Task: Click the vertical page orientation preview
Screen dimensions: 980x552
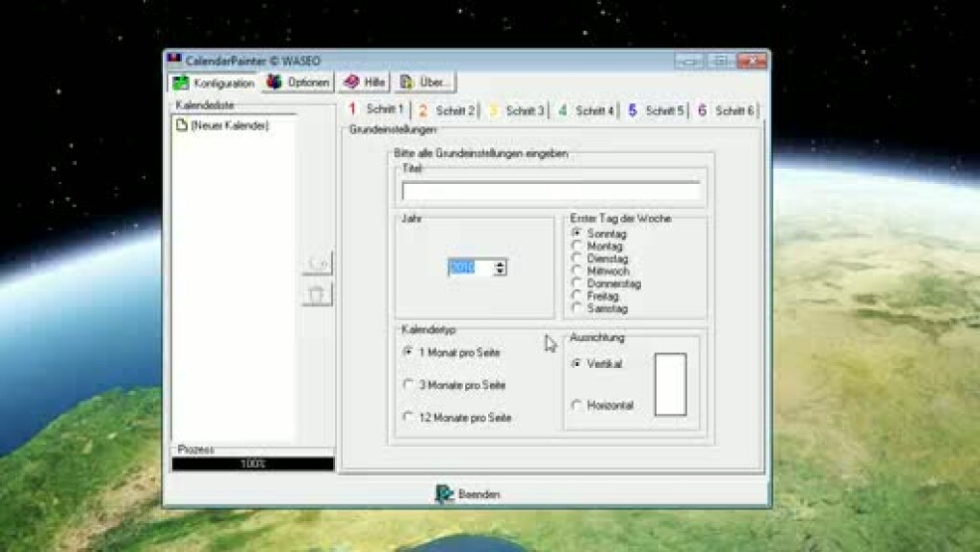Action: [x=670, y=384]
